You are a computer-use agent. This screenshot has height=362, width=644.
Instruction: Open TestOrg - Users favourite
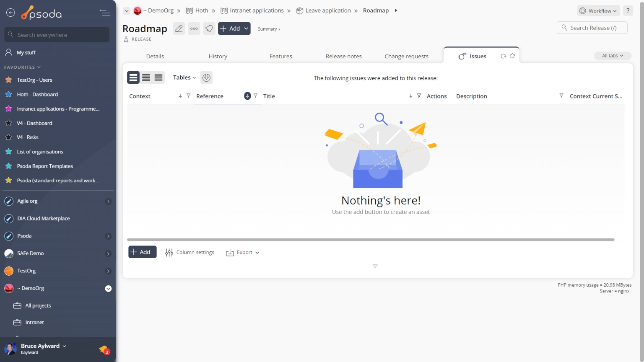tap(34, 80)
